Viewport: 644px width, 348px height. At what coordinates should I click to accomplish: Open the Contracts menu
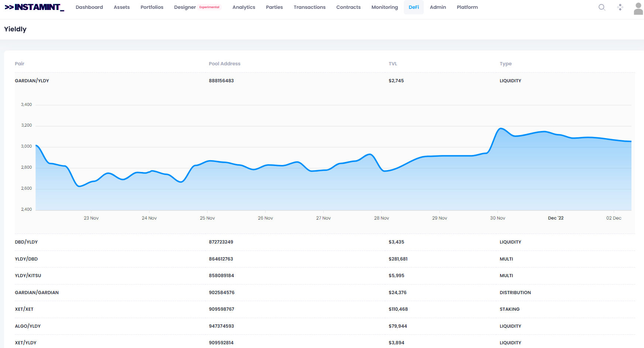click(349, 7)
